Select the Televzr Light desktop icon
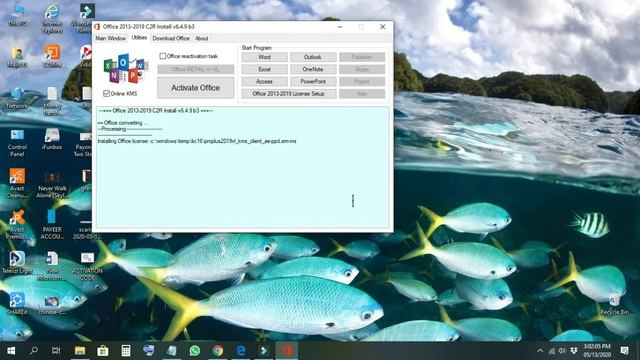Image resolution: width=640 pixels, height=360 pixels. [x=17, y=262]
